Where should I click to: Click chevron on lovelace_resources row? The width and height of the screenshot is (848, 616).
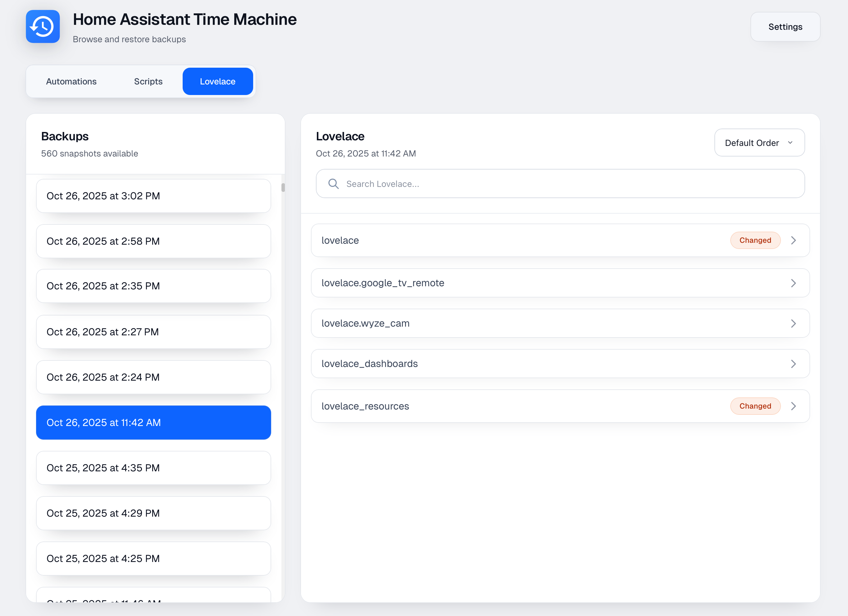[x=793, y=406]
